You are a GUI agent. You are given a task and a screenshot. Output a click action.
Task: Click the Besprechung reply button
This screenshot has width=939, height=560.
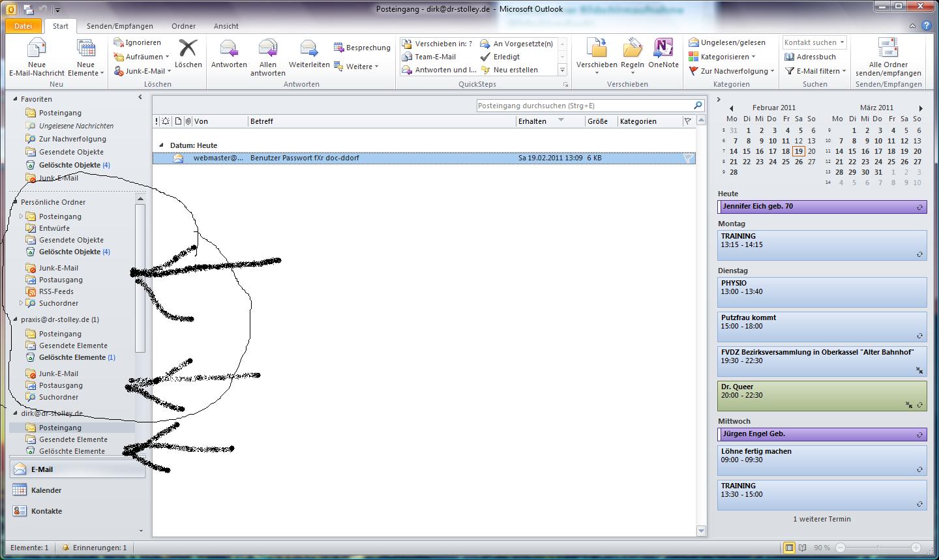[362, 48]
